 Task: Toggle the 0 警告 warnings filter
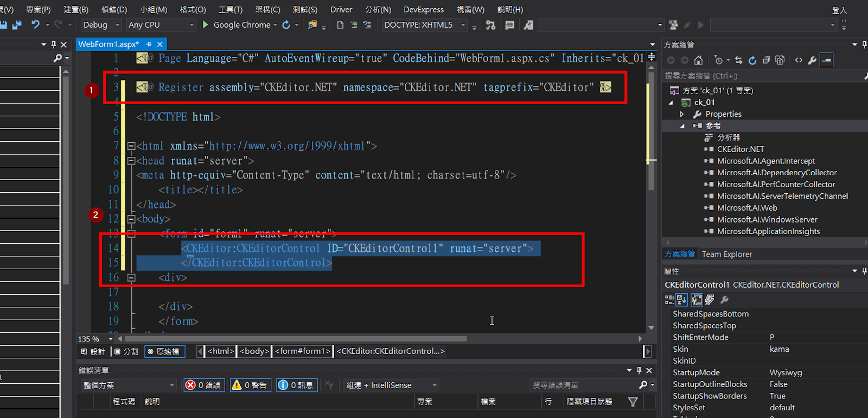click(x=250, y=385)
